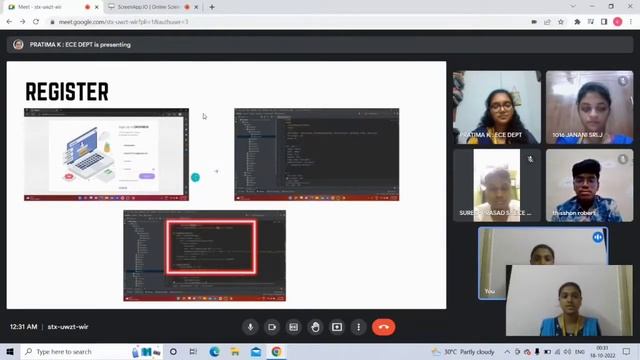Image resolution: width=640 pixels, height=360 pixels.
Task: Click "PRATIMA K : ECE DEPT is presenting" text
Action: [x=80, y=44]
